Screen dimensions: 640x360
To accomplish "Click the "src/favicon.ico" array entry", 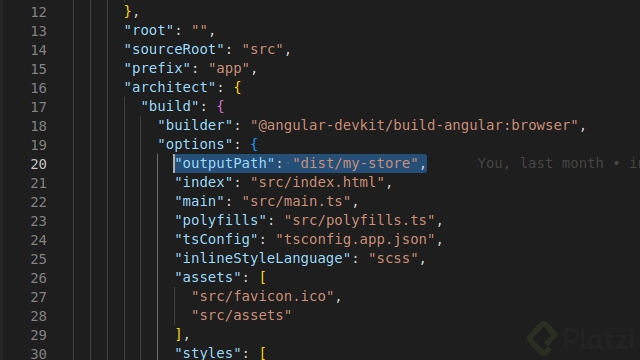I will (263, 296).
